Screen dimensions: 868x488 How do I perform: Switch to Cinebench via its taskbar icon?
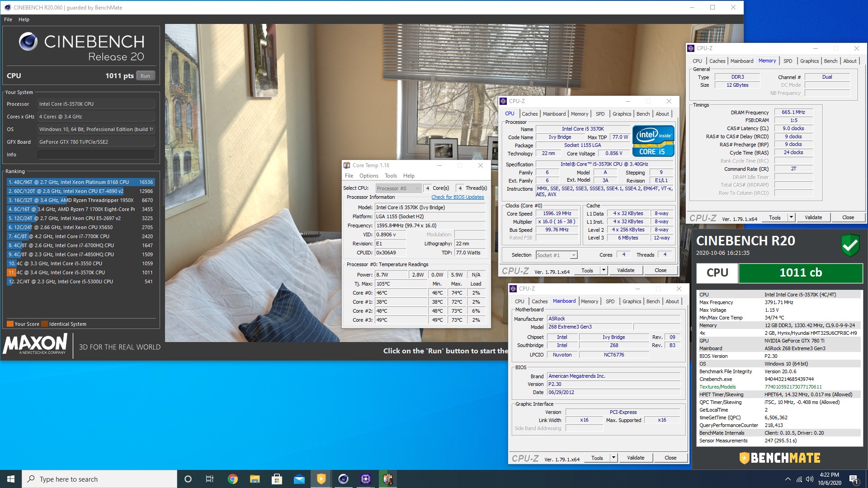click(x=343, y=479)
